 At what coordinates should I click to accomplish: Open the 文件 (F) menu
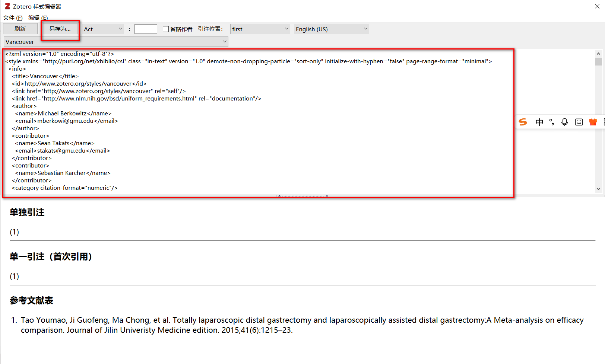[13, 18]
